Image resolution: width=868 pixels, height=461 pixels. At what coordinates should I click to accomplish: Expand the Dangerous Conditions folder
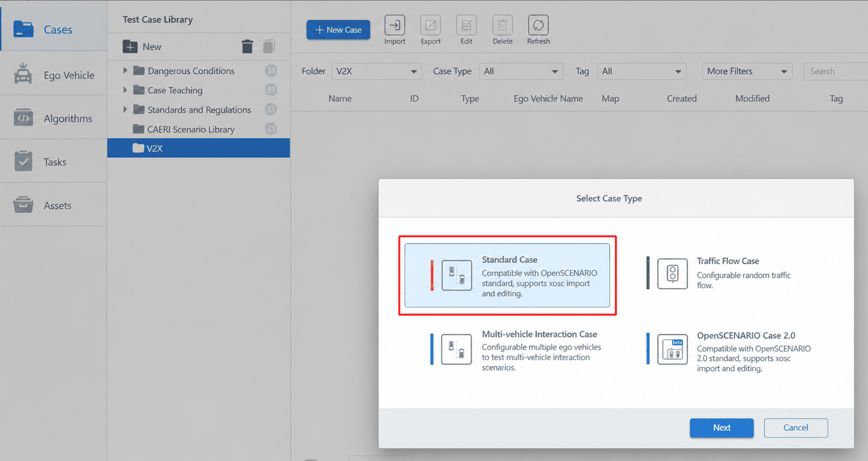tap(125, 71)
